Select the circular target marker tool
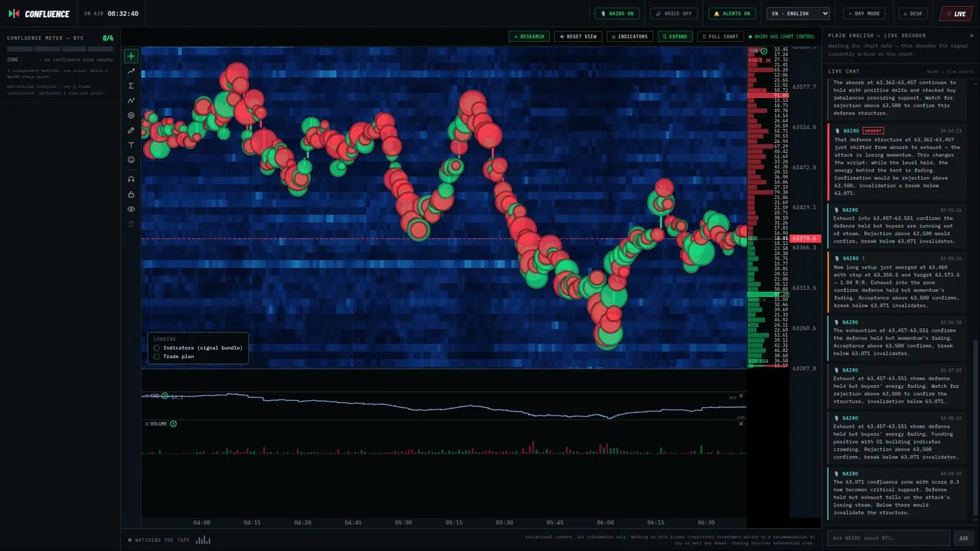This screenshot has height=551, width=980. point(131,116)
